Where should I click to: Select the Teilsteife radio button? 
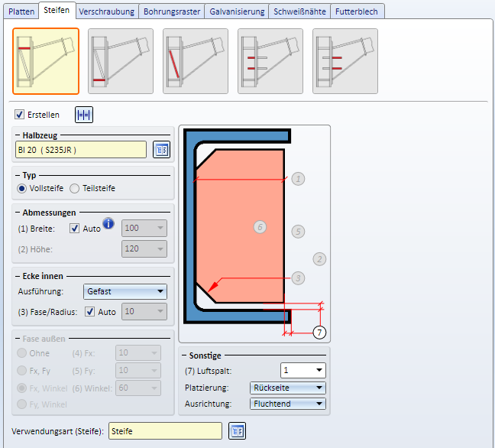[x=74, y=188]
